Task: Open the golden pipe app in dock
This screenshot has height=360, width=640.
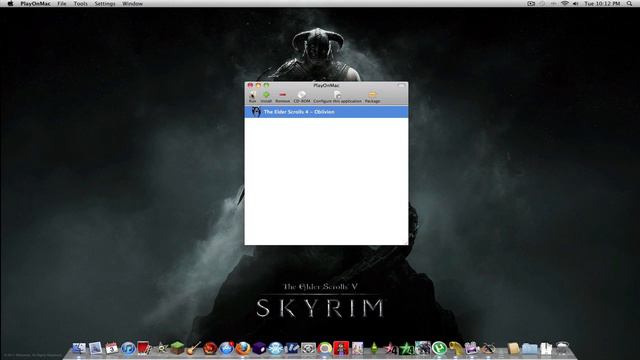Action: (x=456, y=348)
